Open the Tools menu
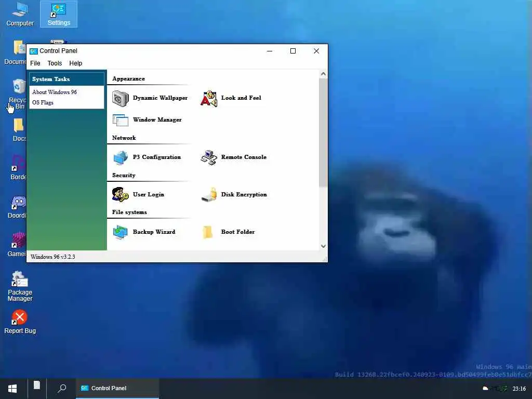 click(x=55, y=63)
